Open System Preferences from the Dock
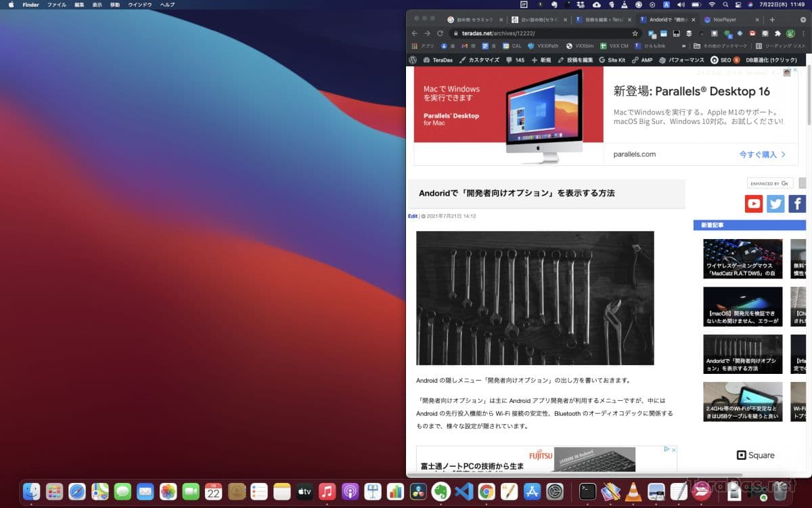This screenshot has height=508, width=812. click(x=555, y=492)
